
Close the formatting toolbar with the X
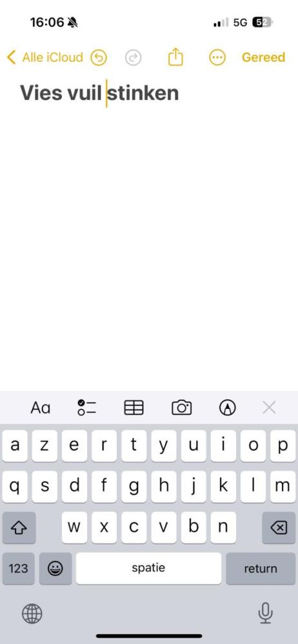(x=269, y=408)
